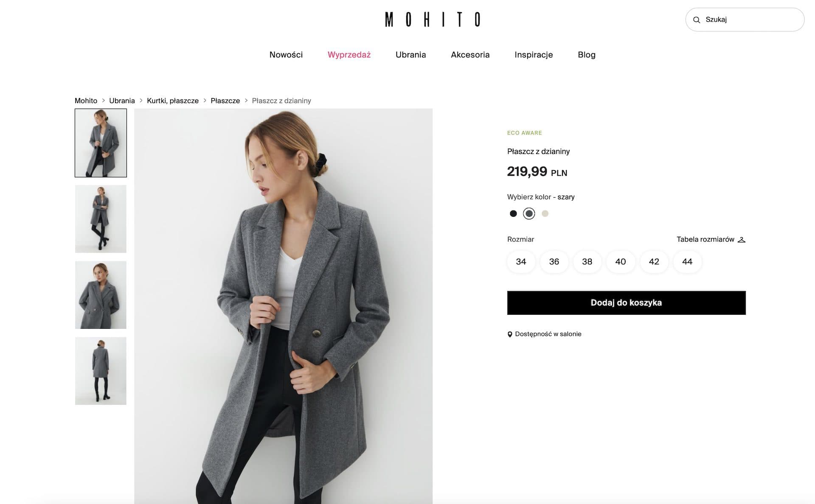The height and width of the screenshot is (504, 815).
Task: Open the Tabela rozmiarów link
Action: (x=705, y=239)
